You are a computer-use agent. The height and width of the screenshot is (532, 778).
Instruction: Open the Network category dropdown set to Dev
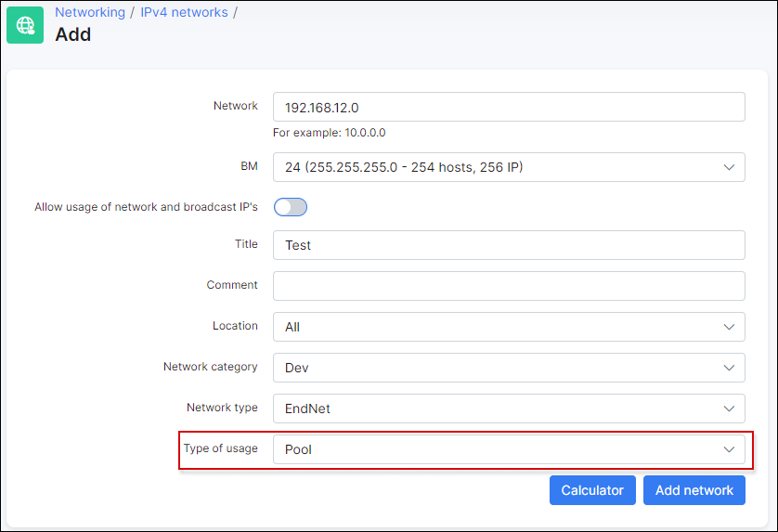(x=508, y=368)
